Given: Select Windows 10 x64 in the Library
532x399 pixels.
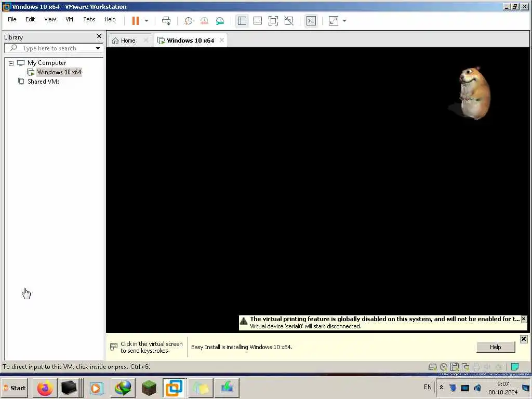Looking at the screenshot, I should coord(59,72).
